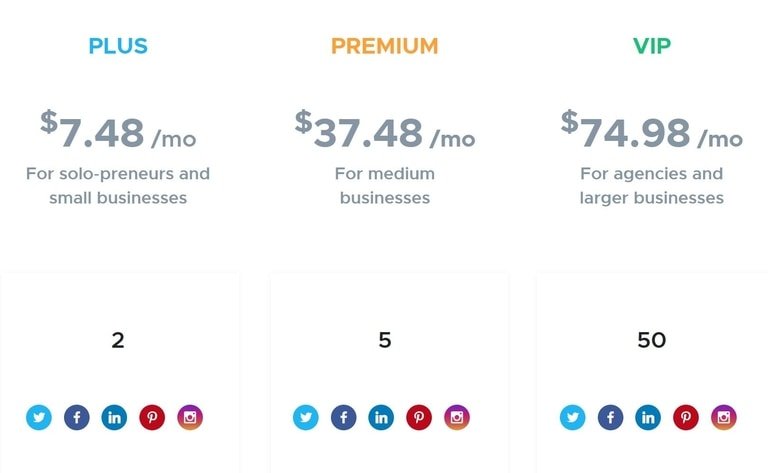Click the Twitter icon under PREMIUM plan
Image resolution: width=768 pixels, height=473 pixels.
[306, 417]
